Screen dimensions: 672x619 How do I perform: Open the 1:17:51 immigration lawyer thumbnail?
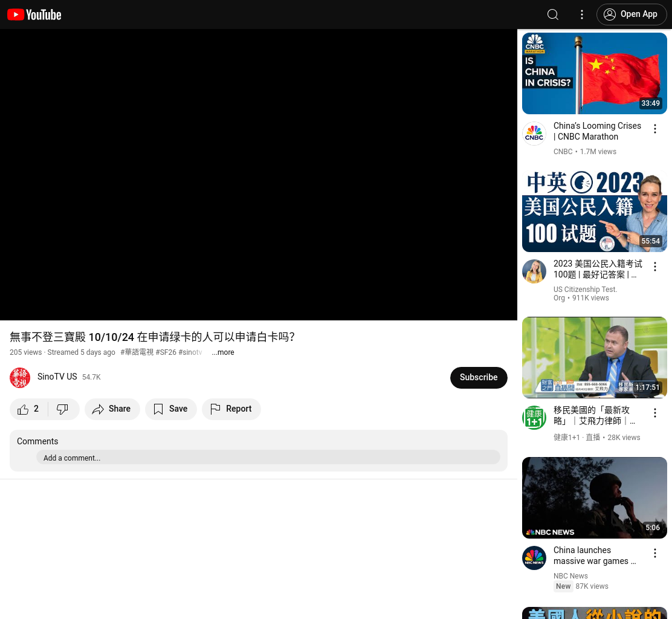point(595,357)
